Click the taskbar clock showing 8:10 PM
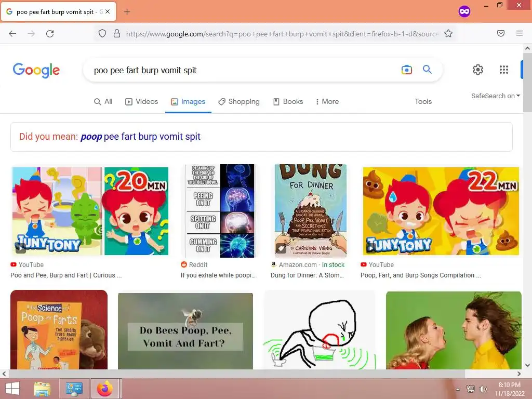 pyautogui.click(x=510, y=389)
